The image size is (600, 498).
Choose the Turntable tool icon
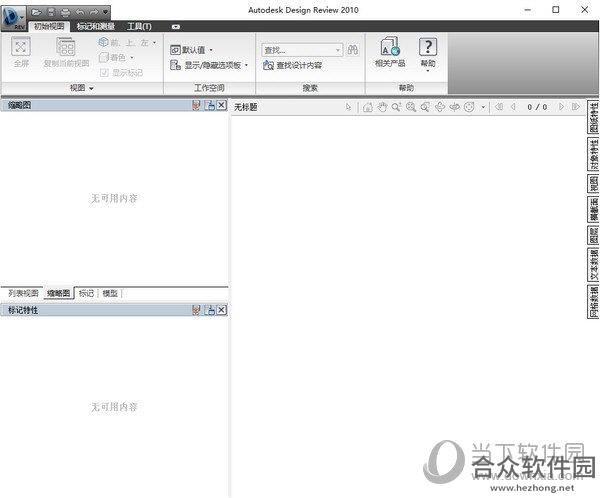click(454, 107)
